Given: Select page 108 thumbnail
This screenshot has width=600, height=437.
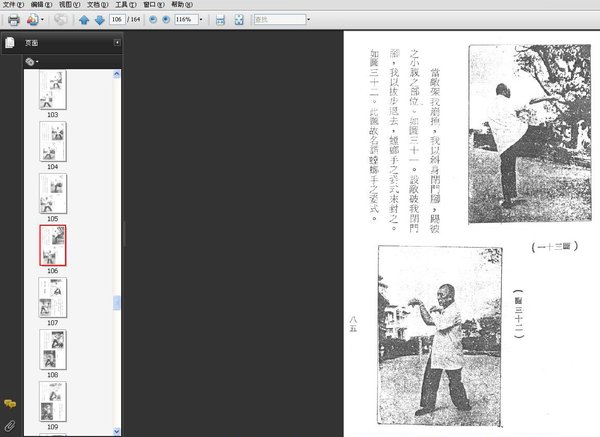Looking at the screenshot, I should [53, 350].
